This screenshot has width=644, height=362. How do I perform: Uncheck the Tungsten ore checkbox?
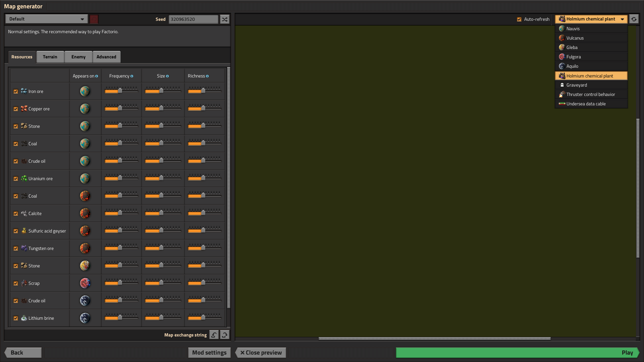point(16,249)
